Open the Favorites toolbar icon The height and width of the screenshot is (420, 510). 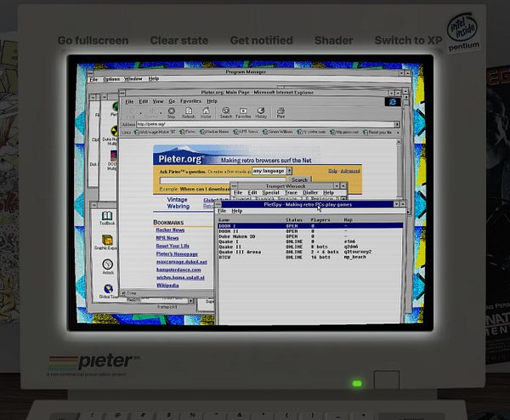coord(243,112)
